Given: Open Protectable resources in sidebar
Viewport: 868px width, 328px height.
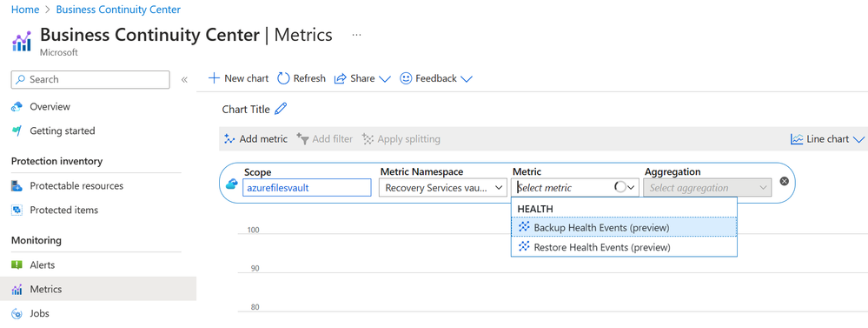Looking at the screenshot, I should (76, 185).
